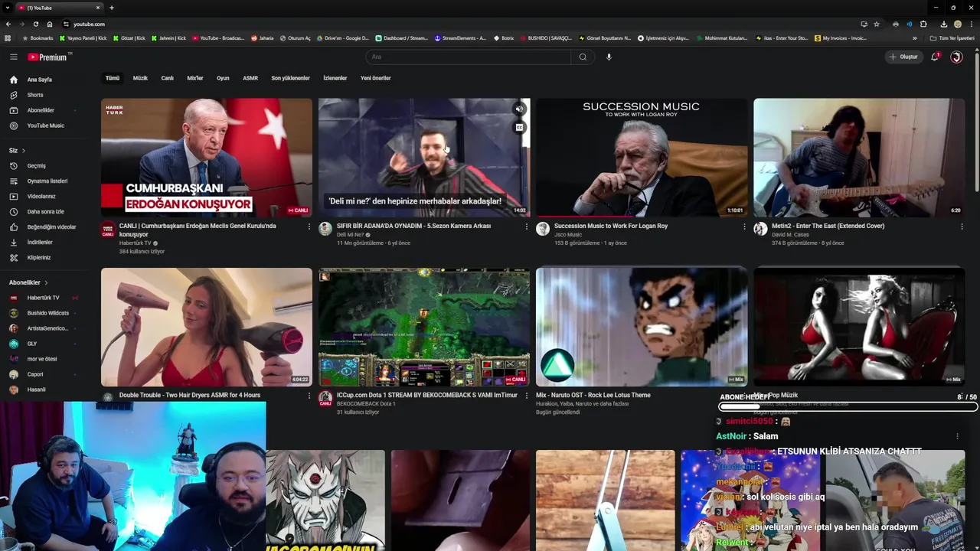Open Habertürk TV channel avatar under Erdoğan video
Screen dimensions: 980x551
point(108,229)
